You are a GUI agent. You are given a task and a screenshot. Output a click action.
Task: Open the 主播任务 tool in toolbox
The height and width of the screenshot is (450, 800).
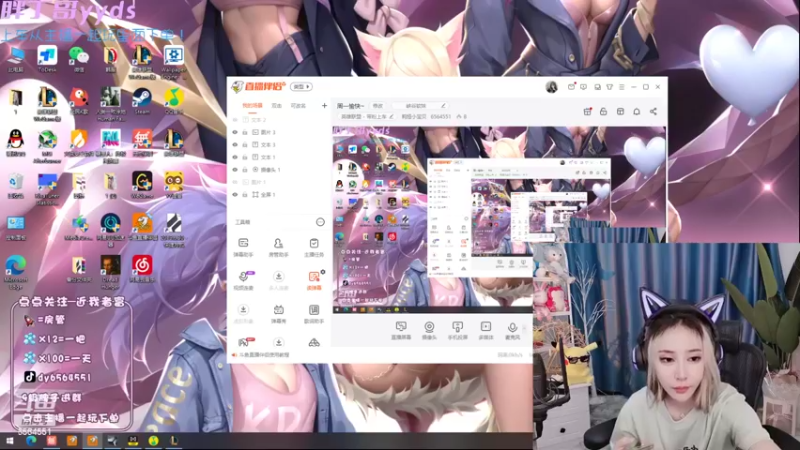click(314, 247)
